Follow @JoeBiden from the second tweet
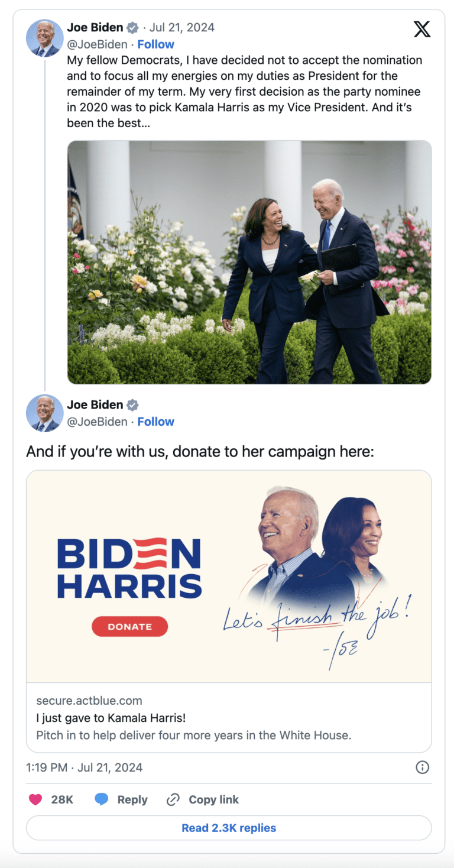The image size is (454, 868). [155, 422]
